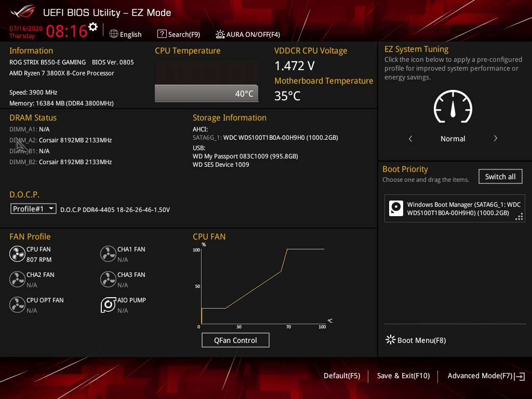Switch all boot priority entries
Screen dimensions: 532x399
500,176
